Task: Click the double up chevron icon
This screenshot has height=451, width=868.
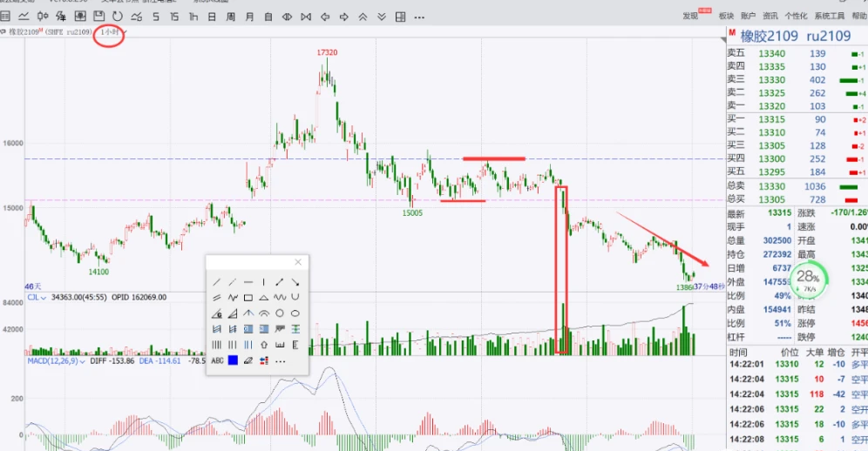Action: pos(363,17)
